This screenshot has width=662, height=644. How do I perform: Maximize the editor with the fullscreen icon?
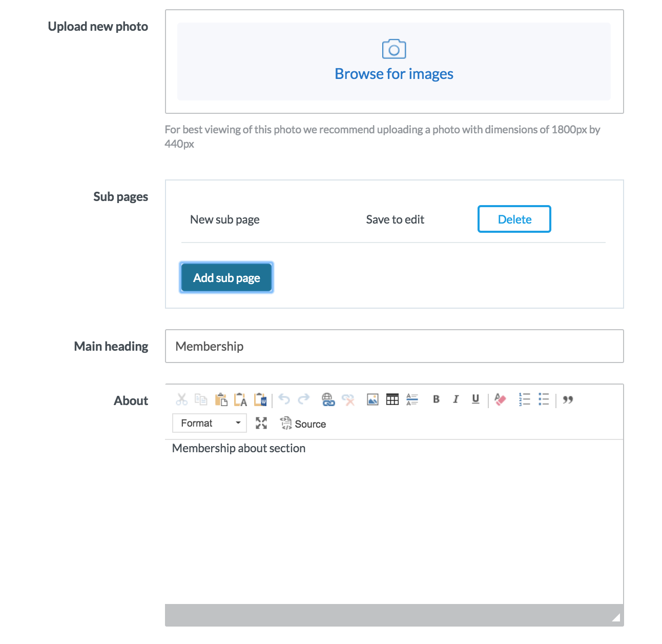tap(261, 423)
